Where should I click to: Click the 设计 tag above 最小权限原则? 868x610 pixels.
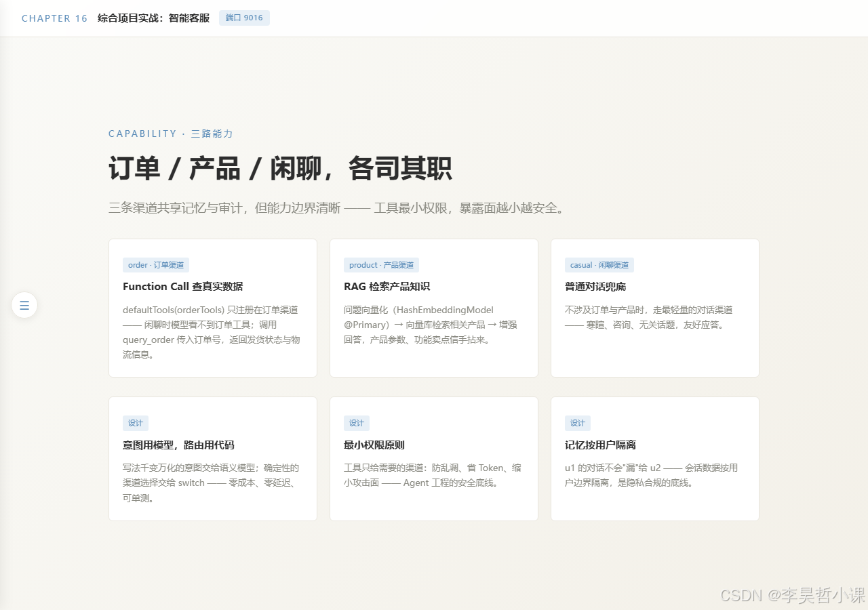(357, 423)
